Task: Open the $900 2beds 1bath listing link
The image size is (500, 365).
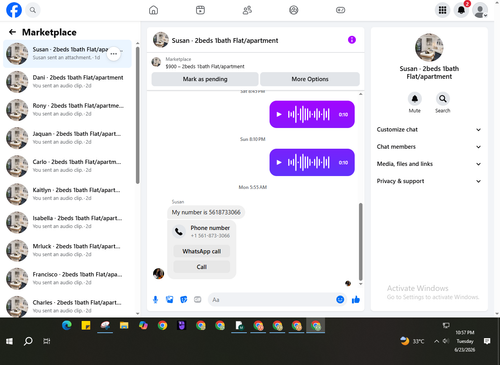Action: click(x=205, y=66)
